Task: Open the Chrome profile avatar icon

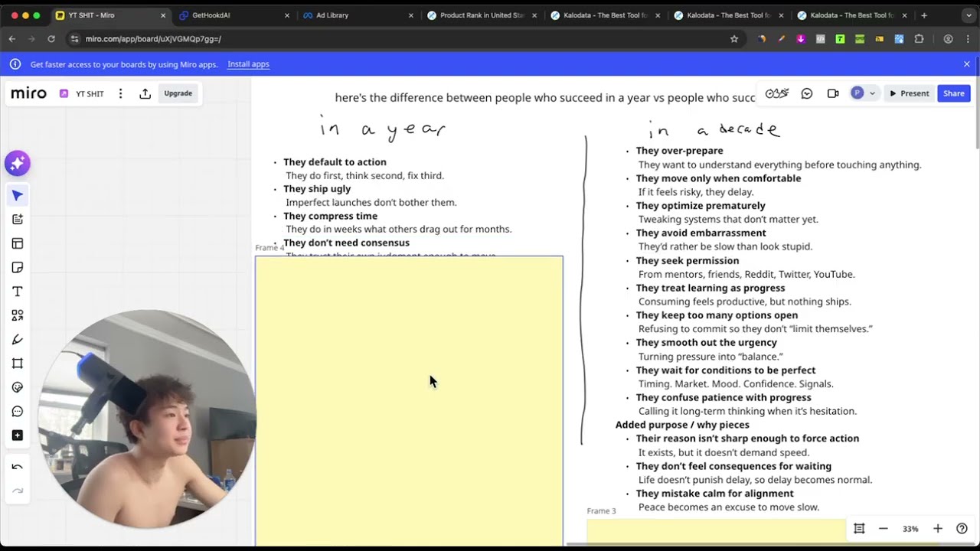Action: [948, 39]
